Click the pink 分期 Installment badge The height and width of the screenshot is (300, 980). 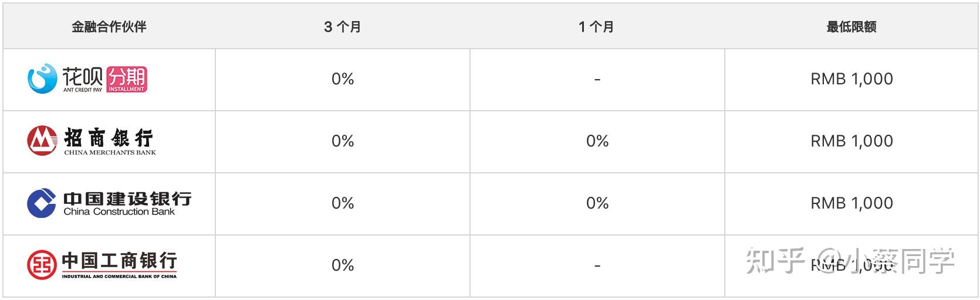click(x=127, y=79)
